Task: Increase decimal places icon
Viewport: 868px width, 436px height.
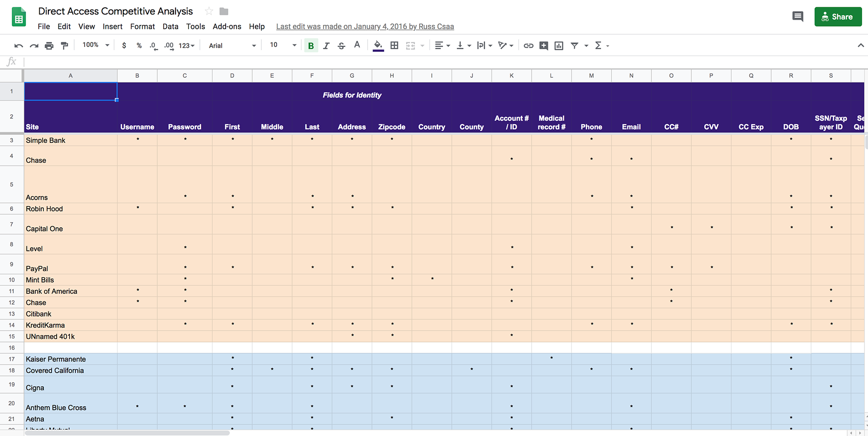Action: (x=169, y=46)
